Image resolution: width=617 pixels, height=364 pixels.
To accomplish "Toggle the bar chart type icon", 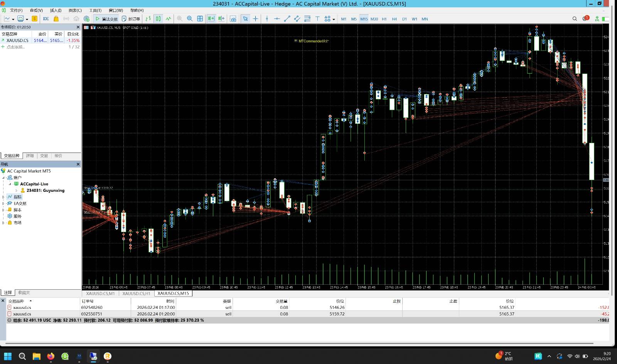I will coord(148,18).
